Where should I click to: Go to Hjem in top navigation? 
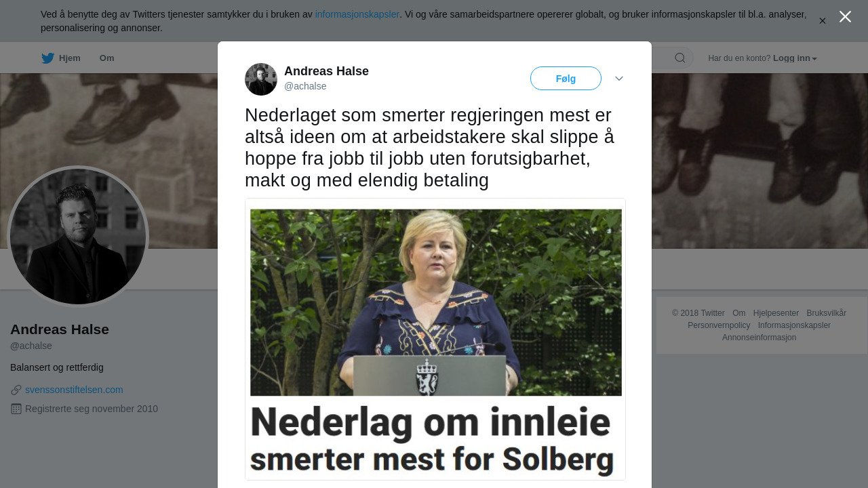pyautogui.click(x=70, y=58)
